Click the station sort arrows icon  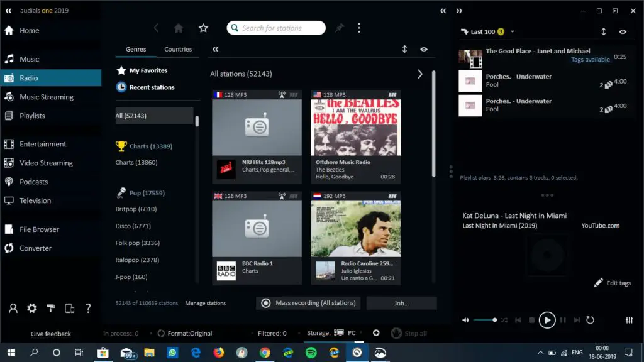click(x=404, y=49)
